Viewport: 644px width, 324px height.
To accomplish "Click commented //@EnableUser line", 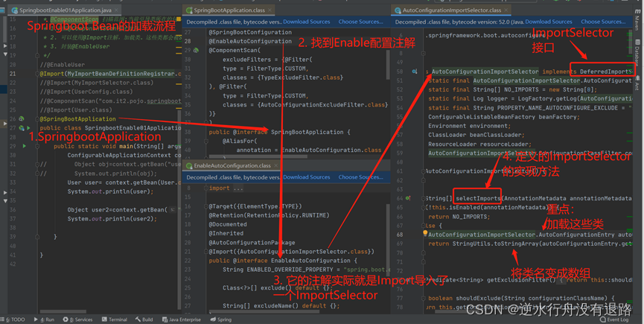I will click(63, 65).
